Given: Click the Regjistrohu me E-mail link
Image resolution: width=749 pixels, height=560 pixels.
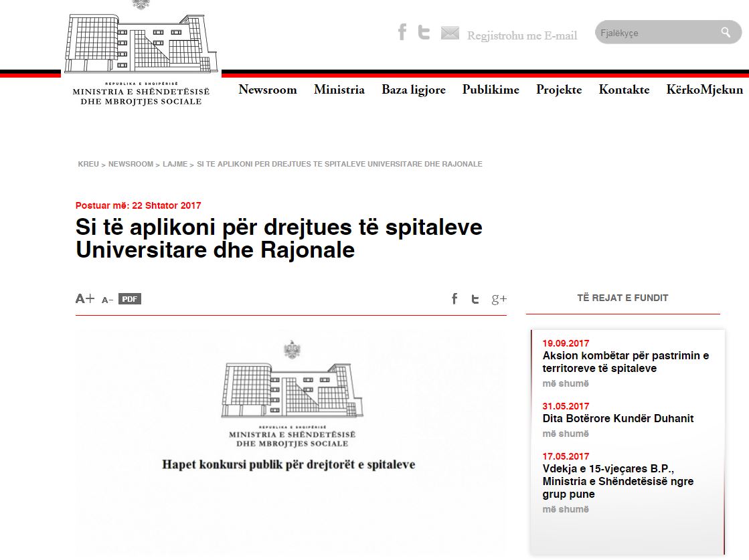Looking at the screenshot, I should point(522,35).
